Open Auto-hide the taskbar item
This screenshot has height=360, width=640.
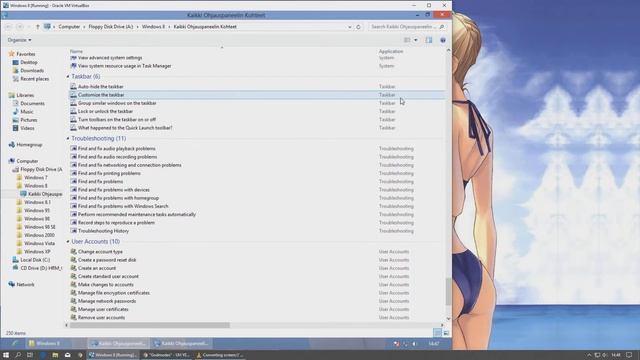100,87
